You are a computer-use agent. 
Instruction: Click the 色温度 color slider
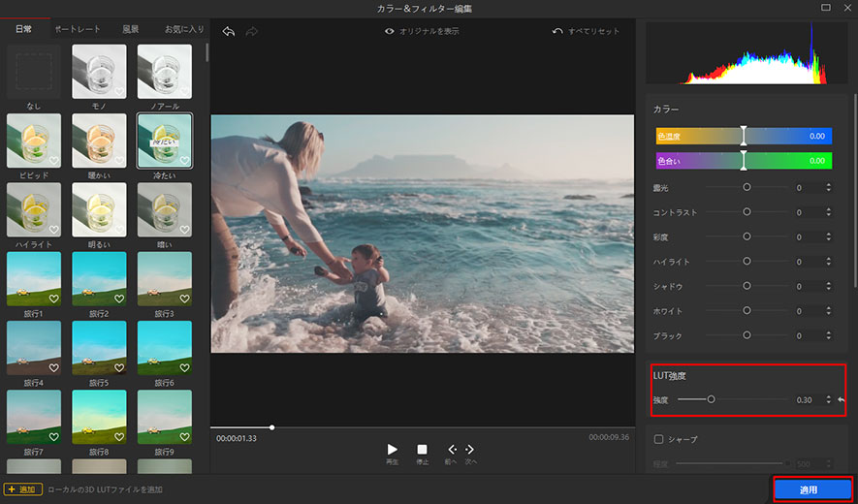[744, 136]
